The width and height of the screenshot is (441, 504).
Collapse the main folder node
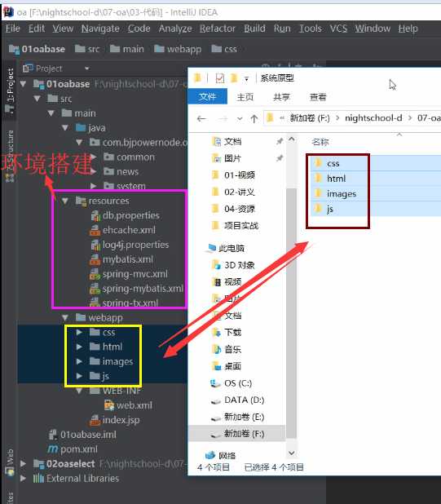pos(51,113)
